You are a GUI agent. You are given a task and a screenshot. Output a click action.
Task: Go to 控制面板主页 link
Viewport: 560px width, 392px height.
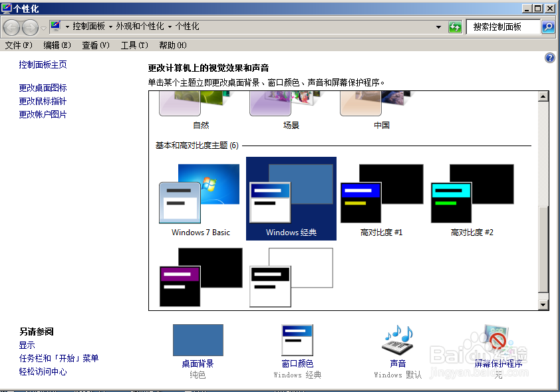pos(43,64)
